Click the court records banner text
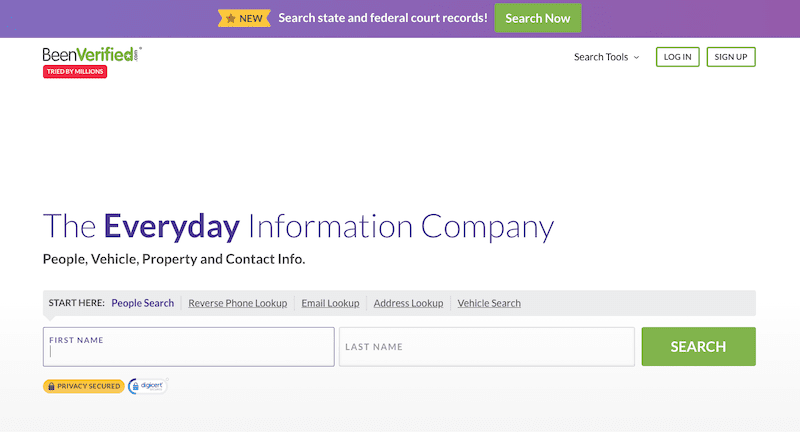This screenshot has height=432, width=800. click(x=383, y=18)
